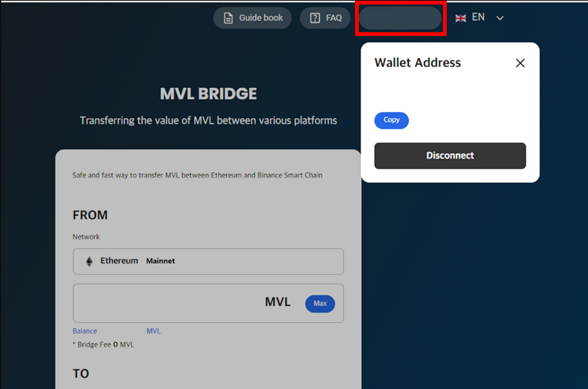Click the Balance link
588x389 pixels.
point(85,331)
